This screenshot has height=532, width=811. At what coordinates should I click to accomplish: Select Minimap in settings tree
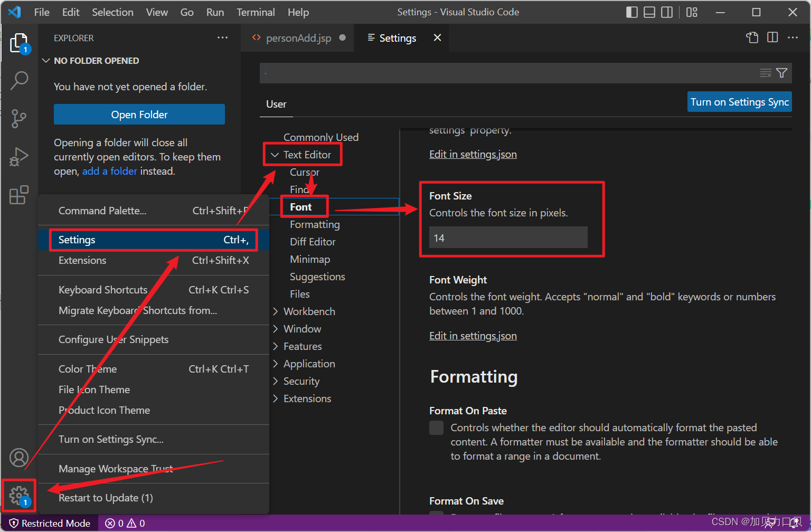coord(310,259)
